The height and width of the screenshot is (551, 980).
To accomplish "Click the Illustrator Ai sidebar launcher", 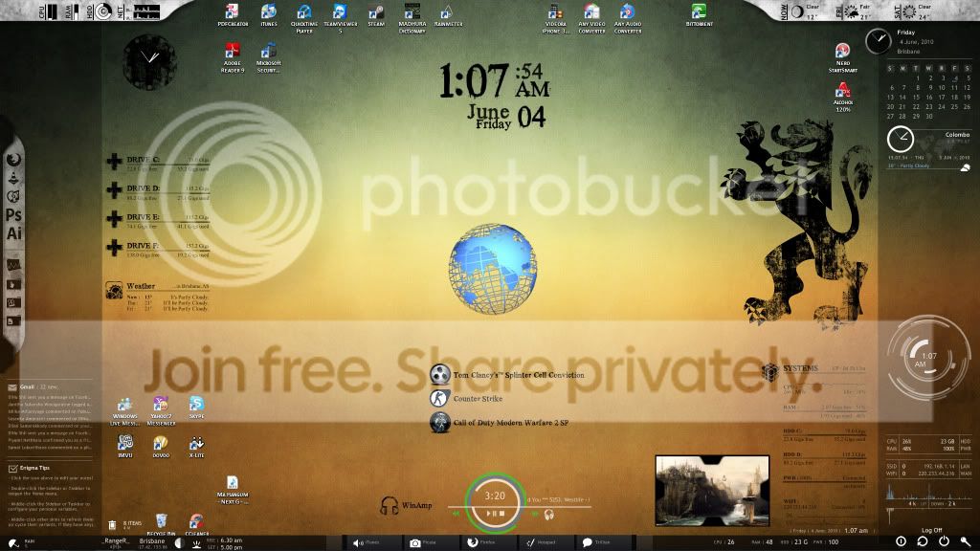I will click(x=13, y=233).
